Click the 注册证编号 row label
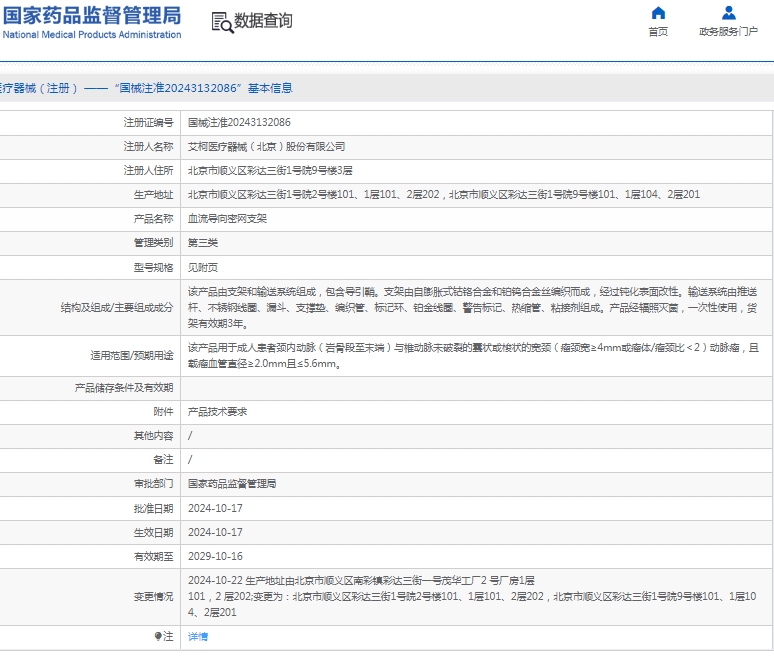This screenshot has height=657, width=774. [149, 122]
